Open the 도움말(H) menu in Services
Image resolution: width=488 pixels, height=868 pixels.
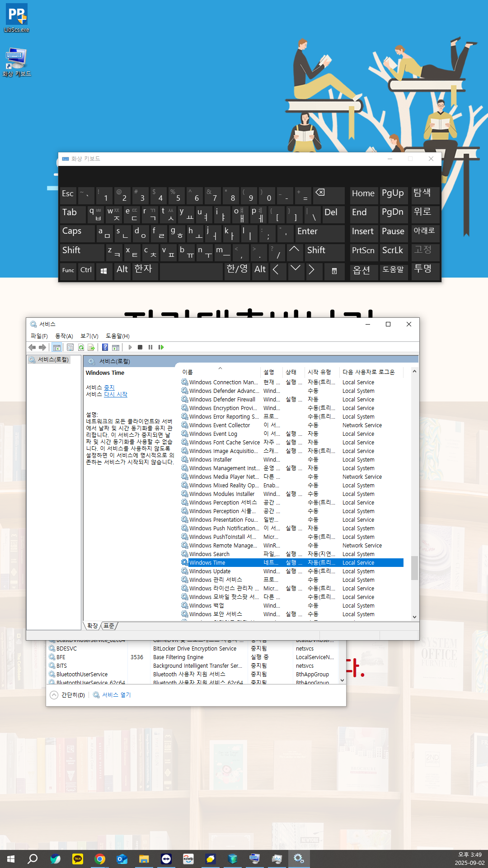117,336
